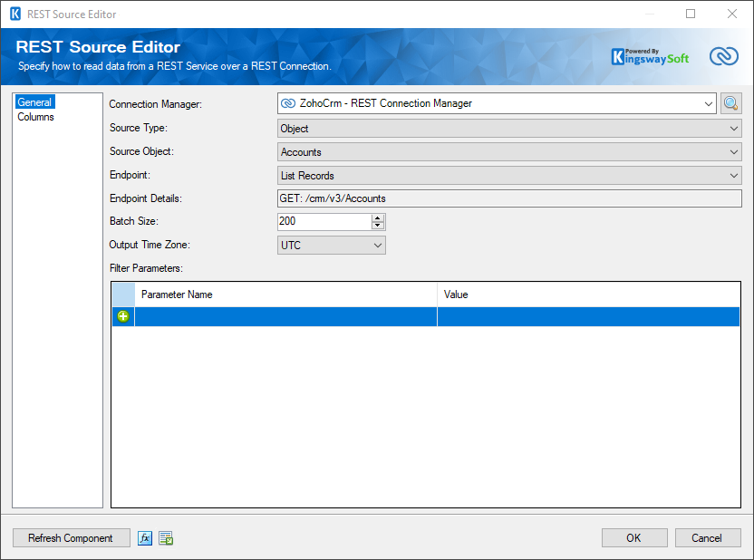This screenshot has width=754, height=560.
Task: Confirm with the OK button
Action: click(x=634, y=538)
